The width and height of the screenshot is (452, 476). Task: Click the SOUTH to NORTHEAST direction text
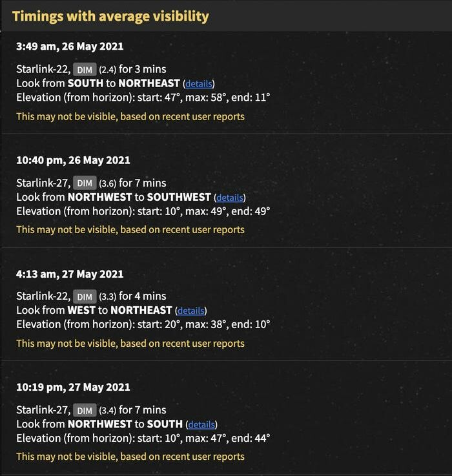[124, 83]
